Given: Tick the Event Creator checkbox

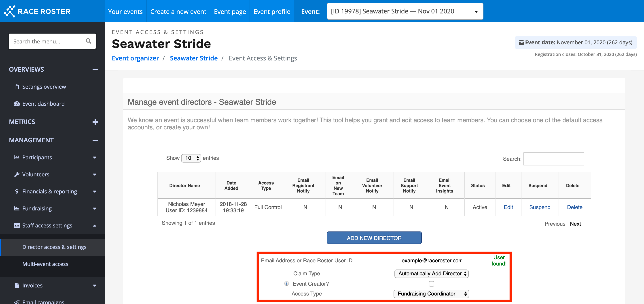Looking at the screenshot, I should (432, 284).
